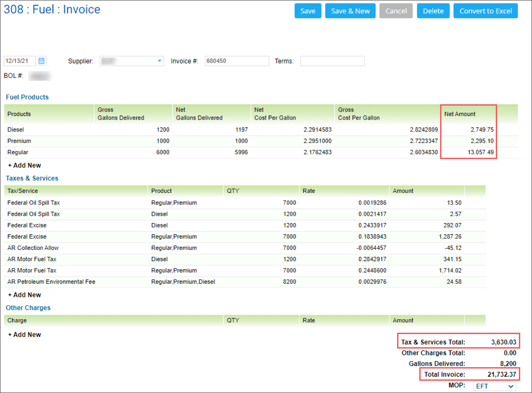Open the MOP dropdown showing EFT
Image resolution: width=532 pixels, height=393 pixels.
[494, 386]
